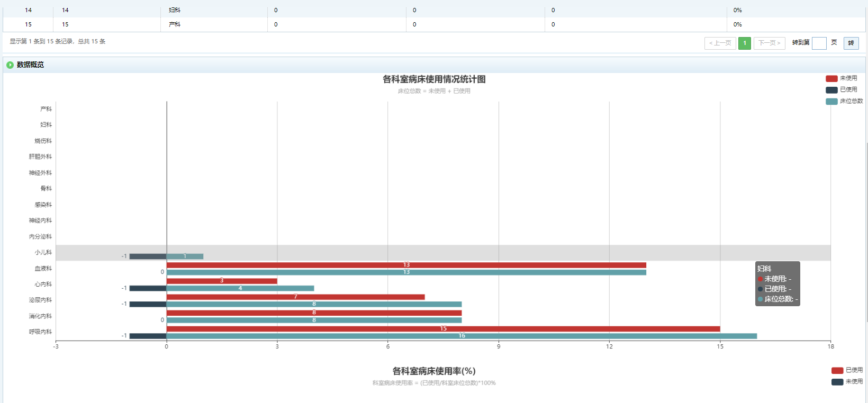868x403 pixels.
Task: Click the dark -1 bar for 心内科
Action: click(148, 288)
